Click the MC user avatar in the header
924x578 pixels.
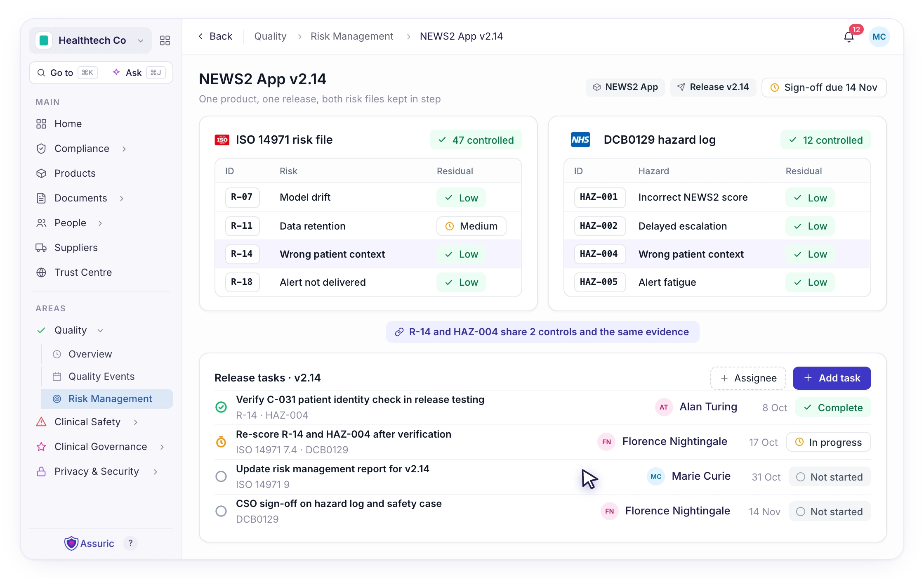point(879,37)
